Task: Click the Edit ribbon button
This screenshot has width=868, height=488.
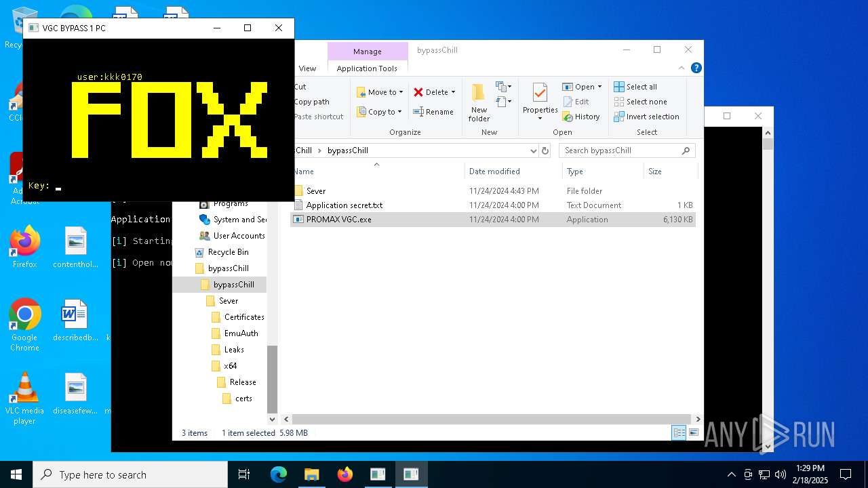Action: point(576,102)
